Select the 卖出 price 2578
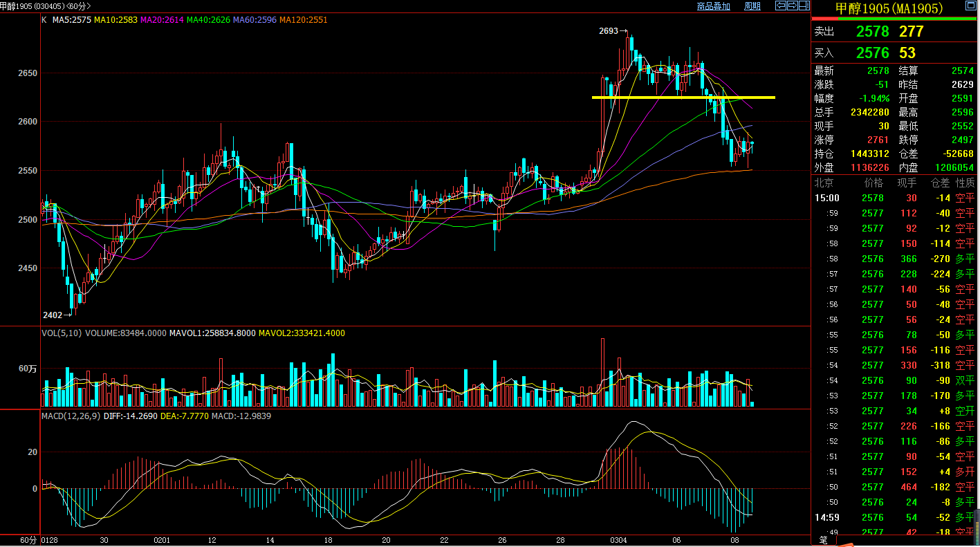 click(x=872, y=31)
